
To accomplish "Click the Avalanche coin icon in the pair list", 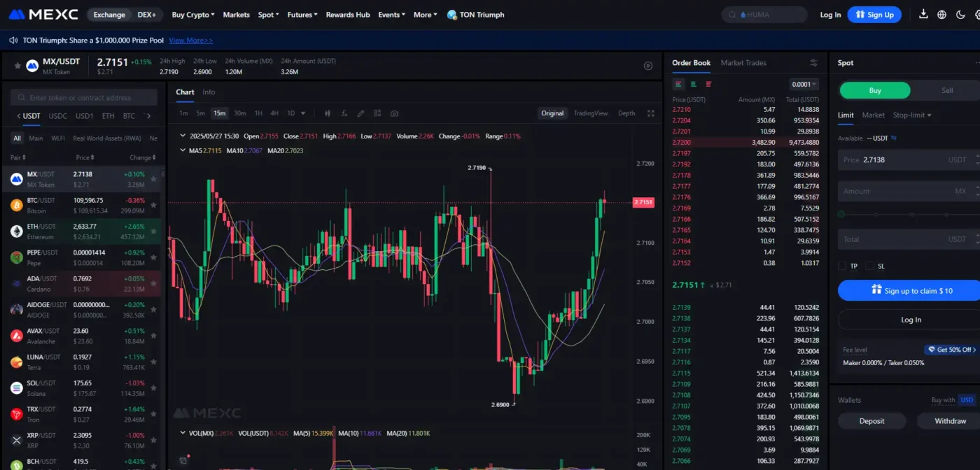I will pos(16,336).
